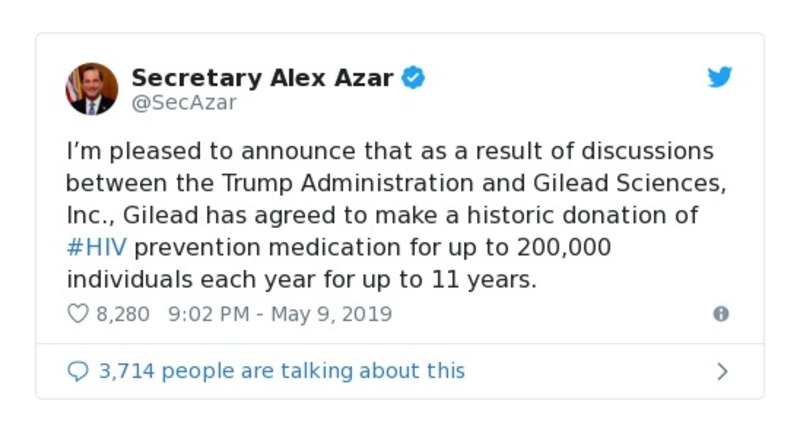This screenshot has width=800, height=432.
Task: Expand the conversation with the right chevron
Action: click(x=722, y=371)
